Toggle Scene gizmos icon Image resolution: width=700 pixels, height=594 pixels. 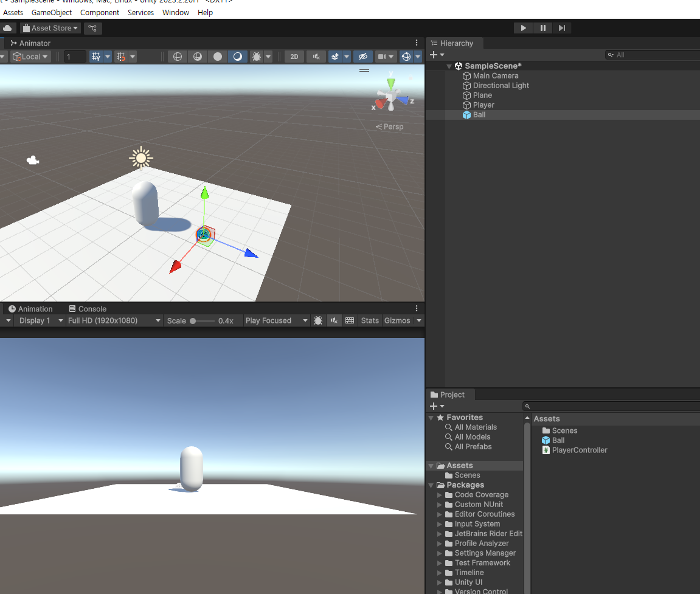coord(406,57)
